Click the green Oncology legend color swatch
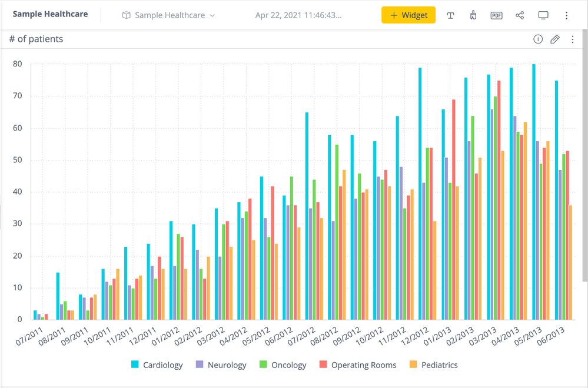 263,365
